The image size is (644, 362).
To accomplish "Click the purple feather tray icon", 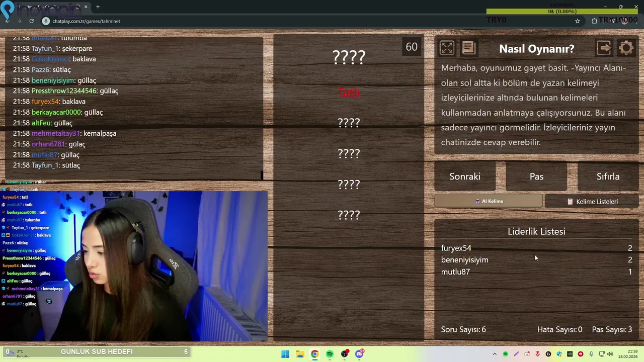I will tap(516, 354).
